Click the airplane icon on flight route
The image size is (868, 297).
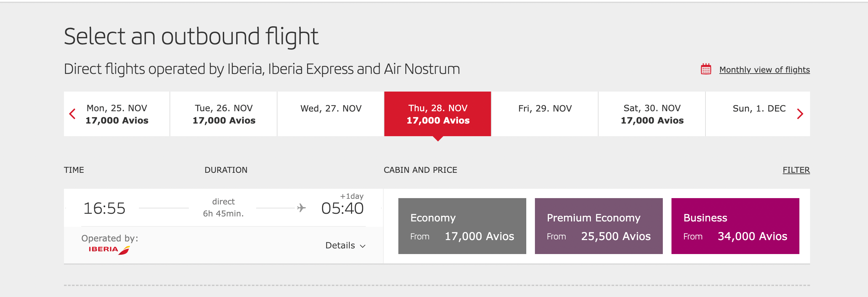click(x=301, y=208)
